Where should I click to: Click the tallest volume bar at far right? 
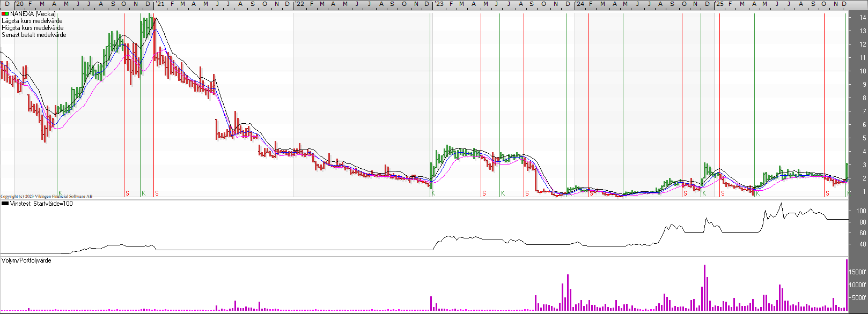[847, 285]
